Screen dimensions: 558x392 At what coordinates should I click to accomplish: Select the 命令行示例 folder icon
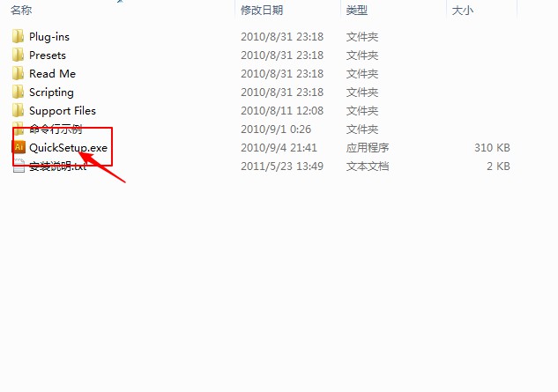pos(18,129)
